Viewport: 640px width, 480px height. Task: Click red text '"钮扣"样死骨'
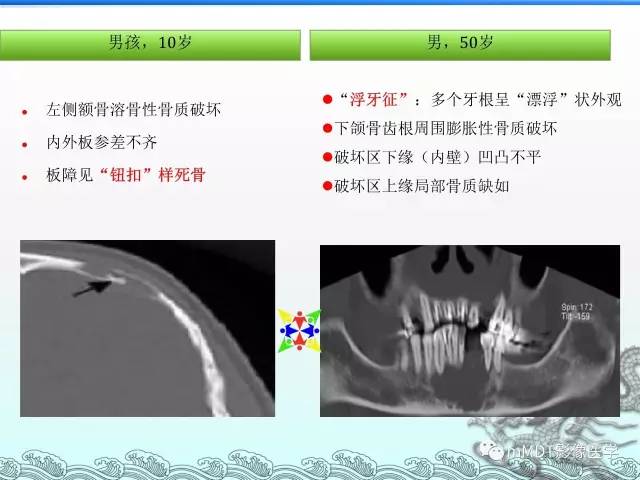(x=152, y=175)
